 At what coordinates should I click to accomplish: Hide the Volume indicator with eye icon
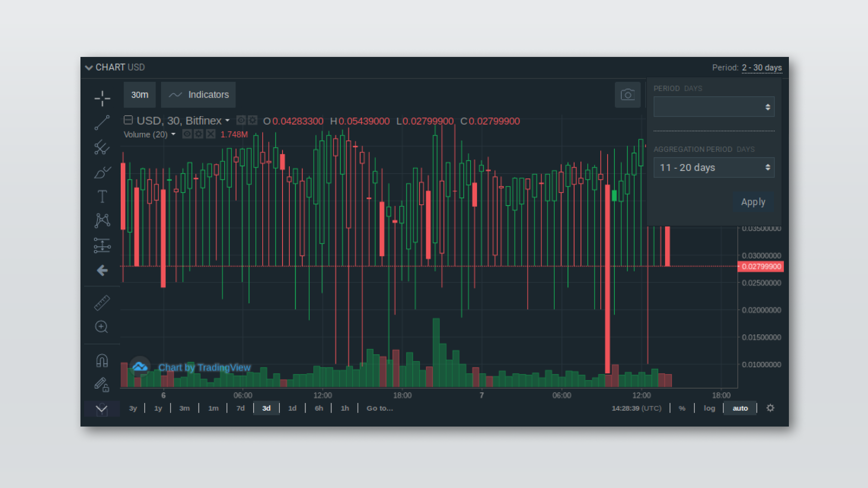pyautogui.click(x=187, y=134)
